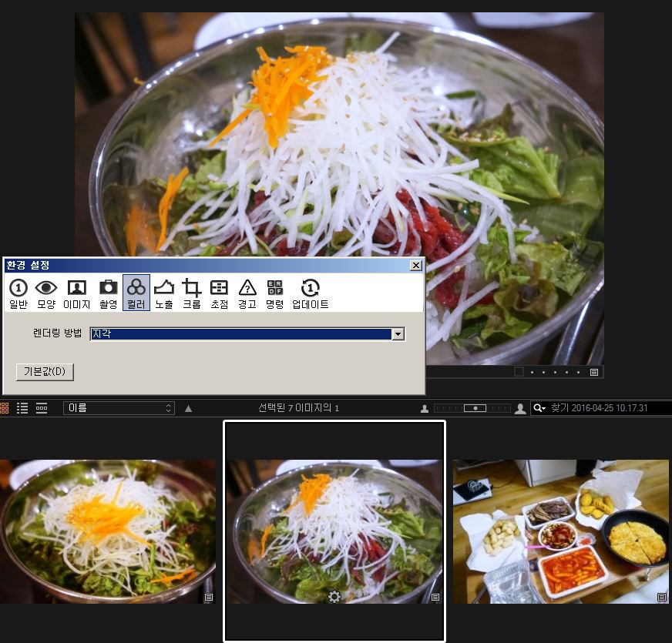
Task: Open the 크롭 (Crop) preferences tab
Action: point(192,293)
